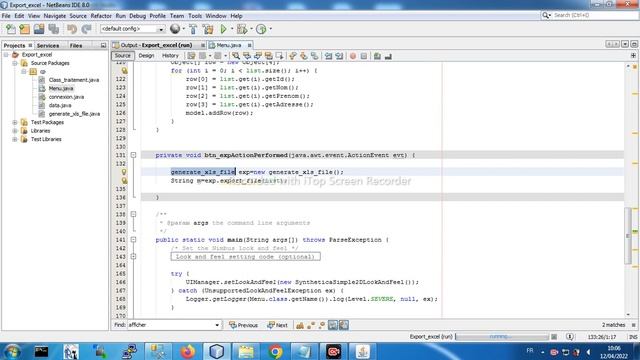This screenshot has height=360, width=640.
Task: Open dropdown arrow next to Run Project
Action: click(x=232, y=29)
